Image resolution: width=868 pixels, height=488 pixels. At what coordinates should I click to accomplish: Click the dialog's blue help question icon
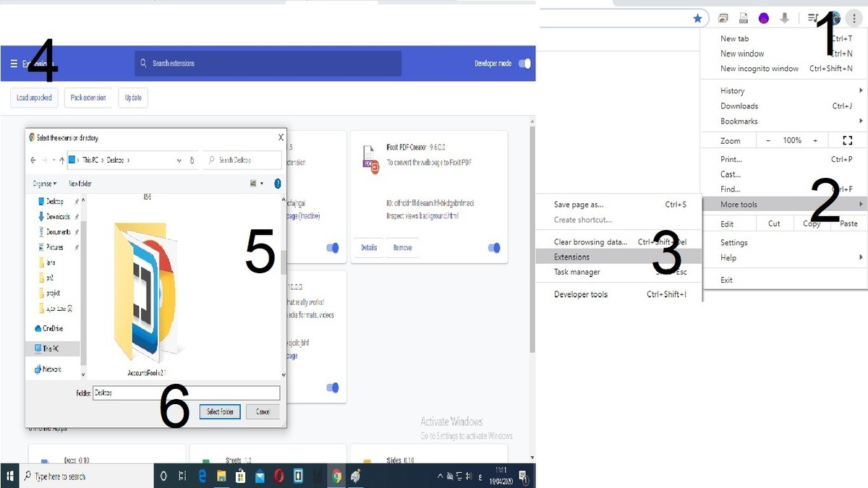277,184
